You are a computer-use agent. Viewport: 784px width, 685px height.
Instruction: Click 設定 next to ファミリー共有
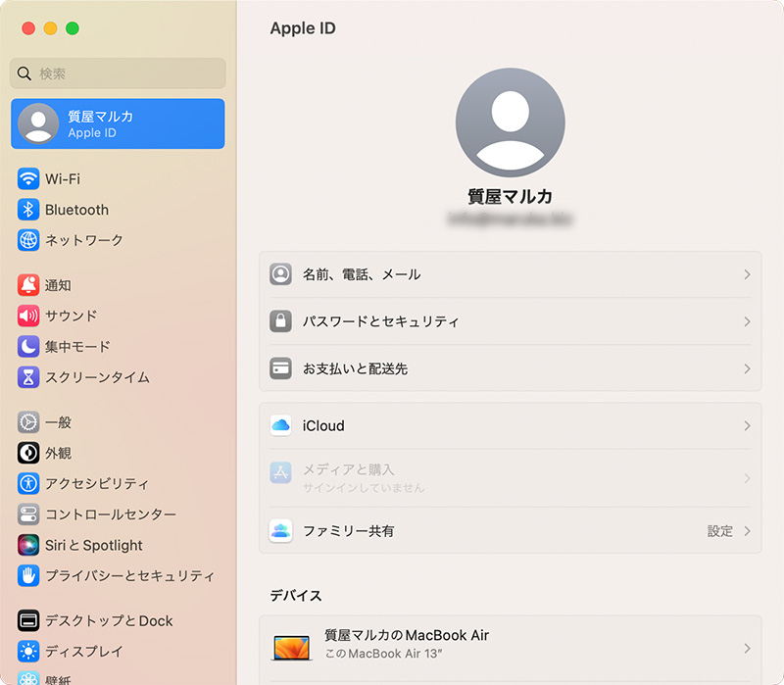720,531
